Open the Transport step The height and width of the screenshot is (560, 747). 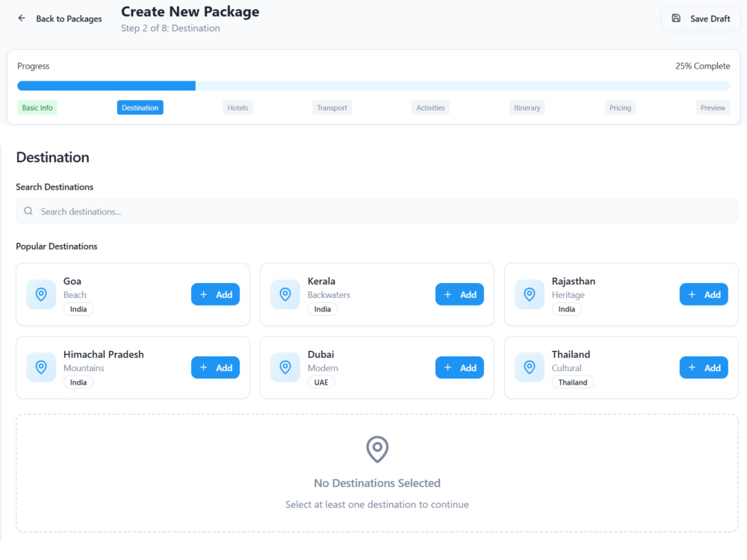coord(332,108)
